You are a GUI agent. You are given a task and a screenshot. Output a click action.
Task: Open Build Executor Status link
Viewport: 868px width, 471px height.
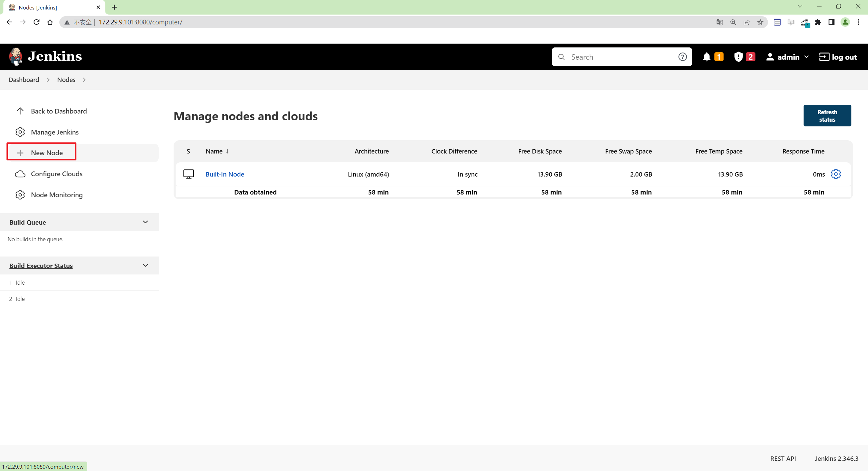41,266
